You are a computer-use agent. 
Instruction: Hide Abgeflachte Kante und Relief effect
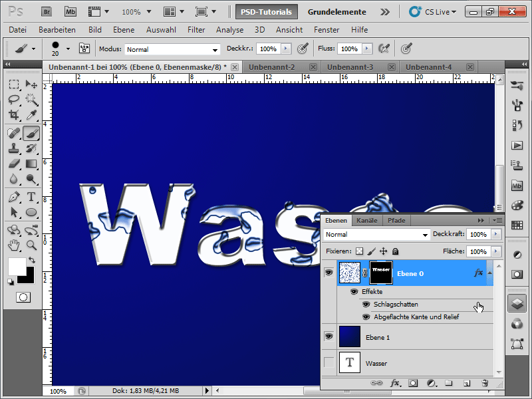pyautogui.click(x=366, y=317)
